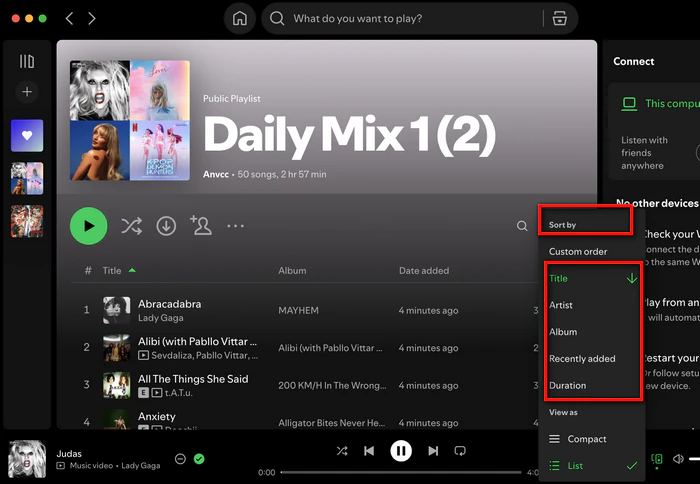Open Alligator Bites Never Heal album

point(331,423)
